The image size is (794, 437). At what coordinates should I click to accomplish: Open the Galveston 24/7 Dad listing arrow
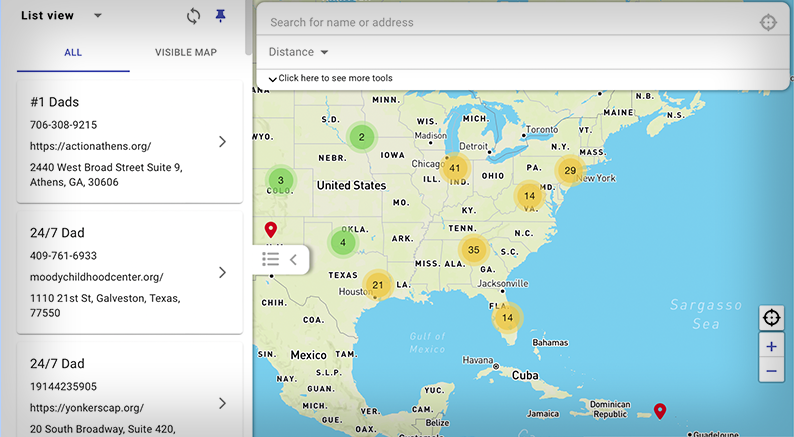(x=222, y=272)
